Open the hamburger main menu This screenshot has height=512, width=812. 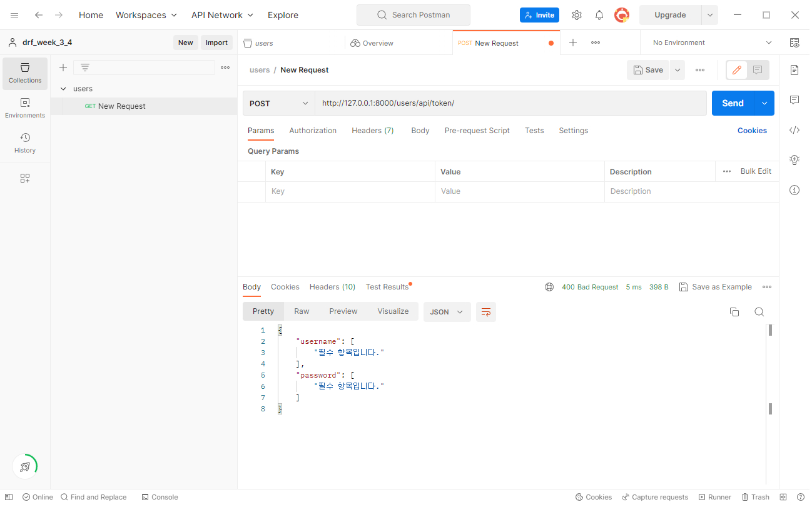[x=14, y=15]
